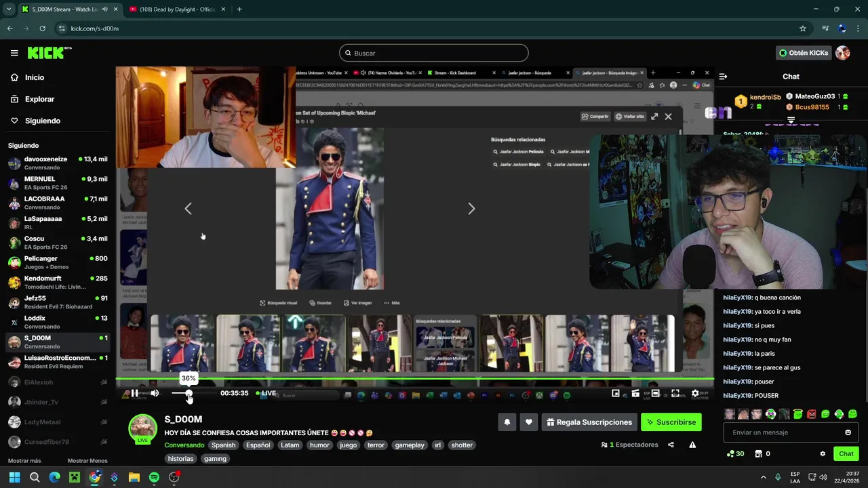Open MERNUEL channel from following list

tap(58, 183)
